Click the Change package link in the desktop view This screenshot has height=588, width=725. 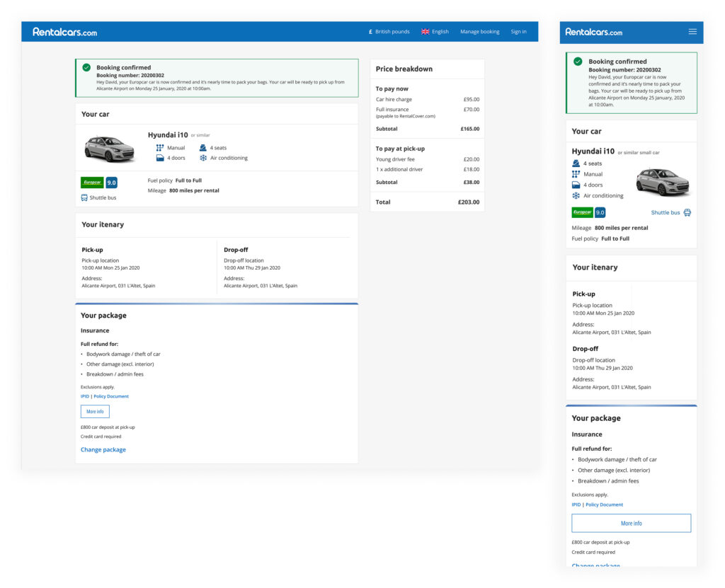click(103, 450)
